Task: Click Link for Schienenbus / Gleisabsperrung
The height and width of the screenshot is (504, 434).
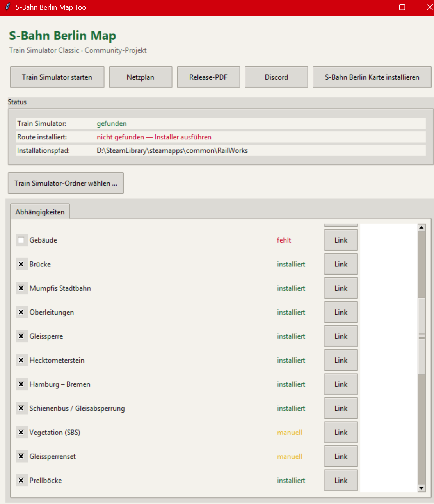Action: pos(341,408)
